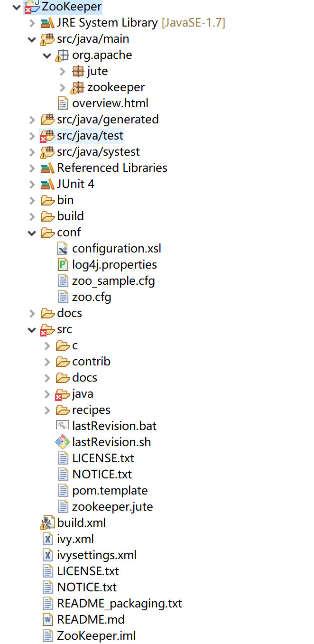Click the JUnit 4 library icon

[47, 184]
